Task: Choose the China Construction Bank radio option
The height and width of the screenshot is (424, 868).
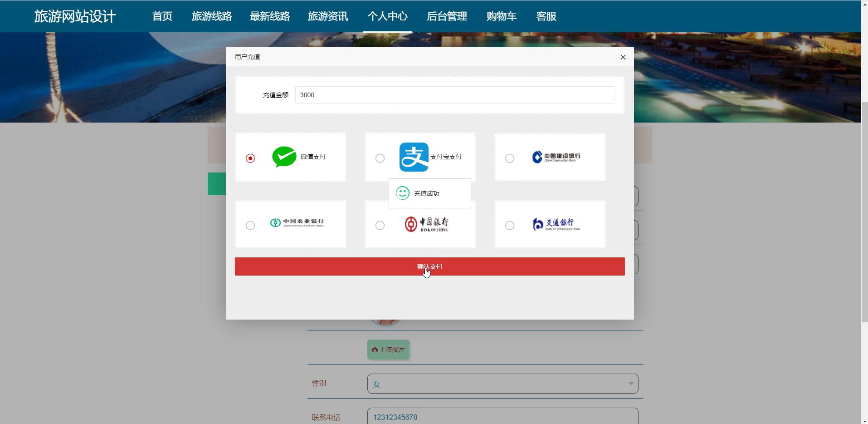Action: pos(510,158)
